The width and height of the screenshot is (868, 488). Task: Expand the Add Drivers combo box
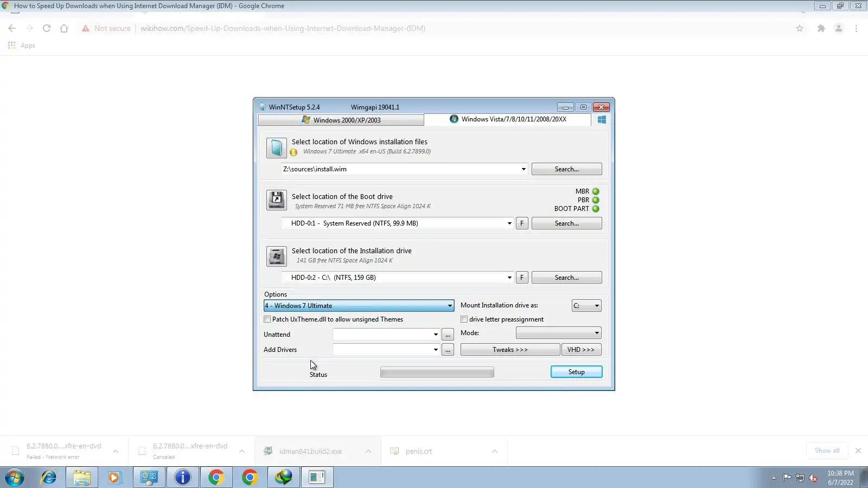coord(436,350)
